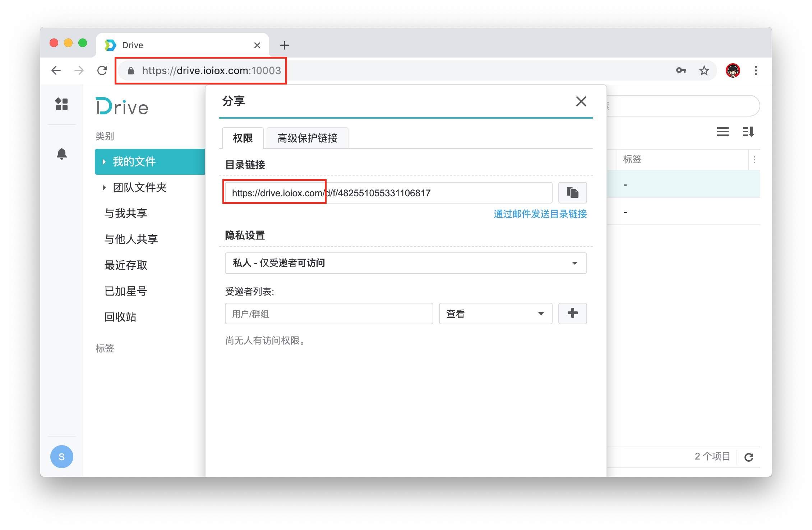Bookmark this page with star icon

pos(704,70)
